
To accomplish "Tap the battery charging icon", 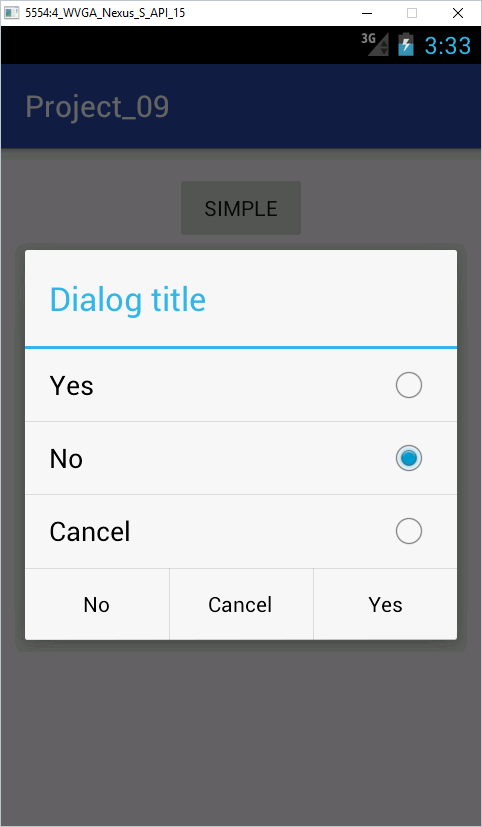I will click(406, 45).
